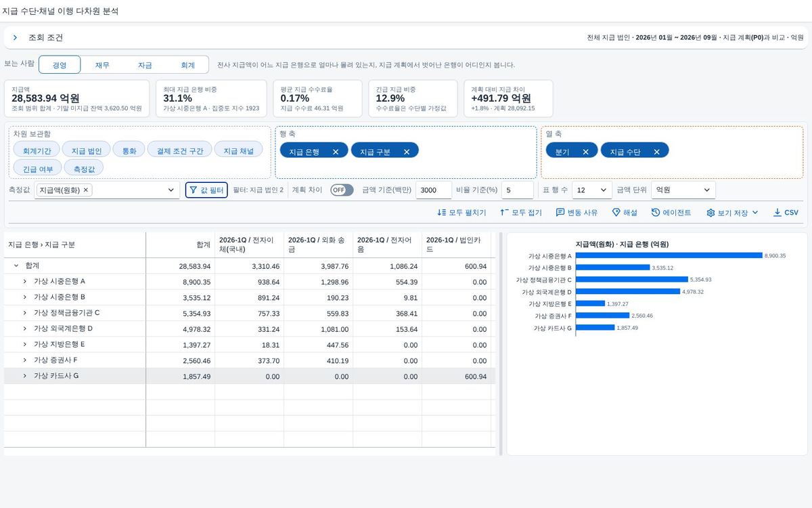The height and width of the screenshot is (508, 812).
Task: Collapse all rows with 모두 접기
Action: 521,213
